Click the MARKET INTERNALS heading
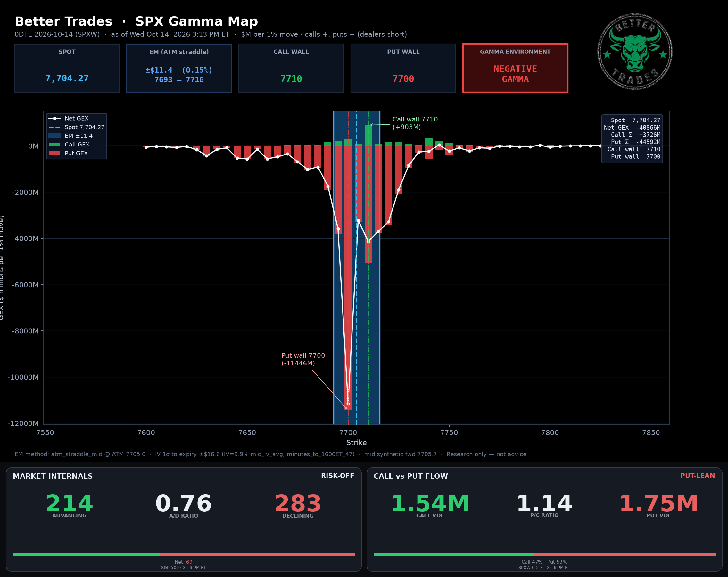Screen dimensions: 728x577 point(53,476)
